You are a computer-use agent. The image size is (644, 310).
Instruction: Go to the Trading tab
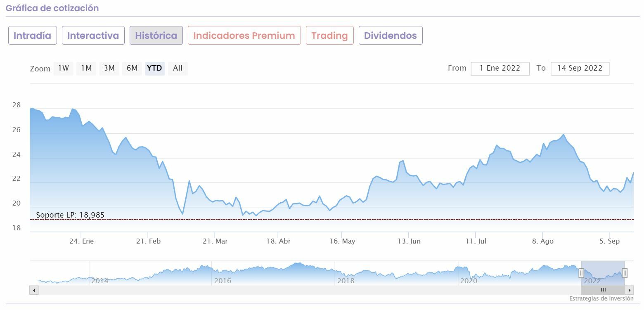[x=329, y=35]
